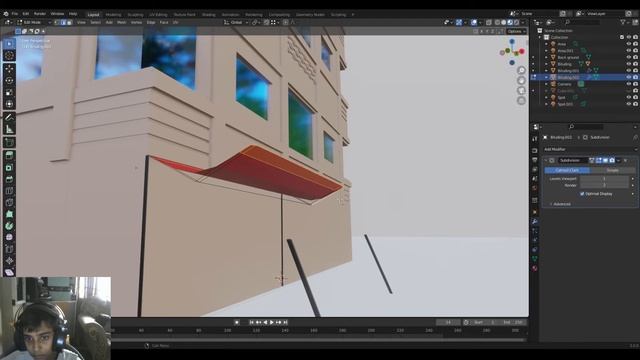Switch to the Modeling workspace tab
This screenshot has height=360, width=640.
113,14
